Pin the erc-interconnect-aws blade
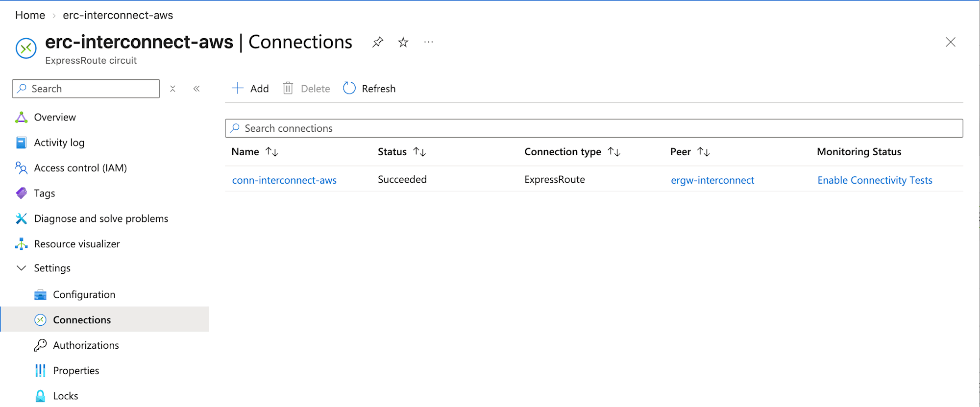 (x=377, y=42)
